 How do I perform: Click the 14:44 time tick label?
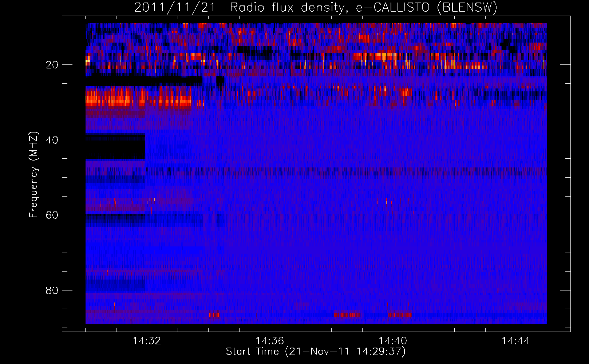point(516,341)
